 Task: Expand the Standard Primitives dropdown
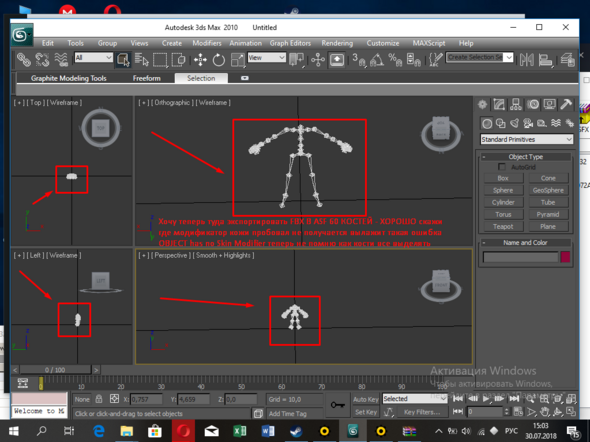point(527,140)
